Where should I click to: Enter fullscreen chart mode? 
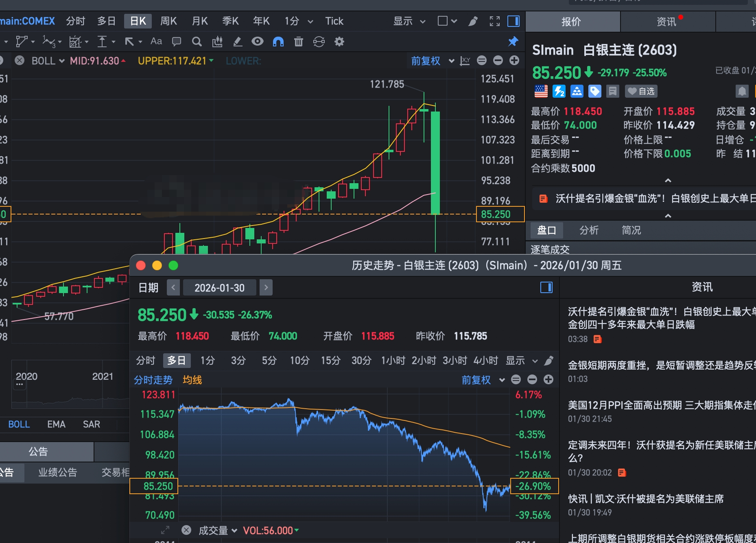(x=495, y=21)
